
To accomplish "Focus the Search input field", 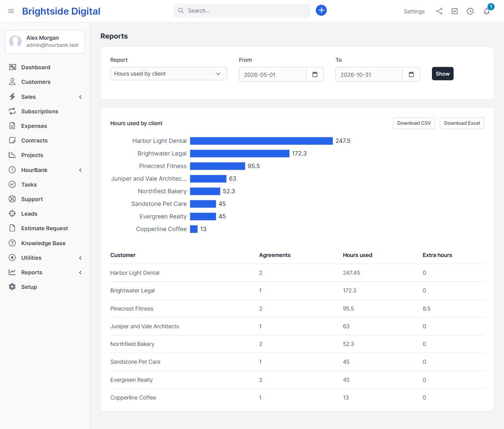I will (x=242, y=11).
